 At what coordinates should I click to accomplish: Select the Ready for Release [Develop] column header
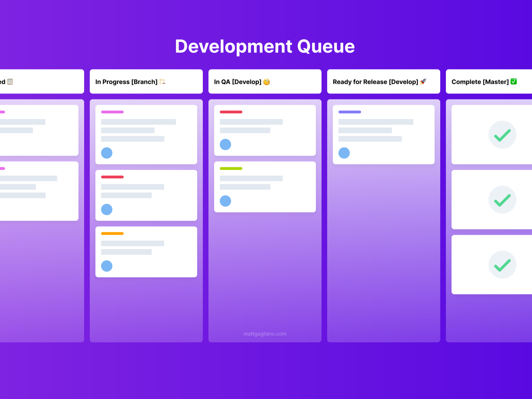point(376,81)
